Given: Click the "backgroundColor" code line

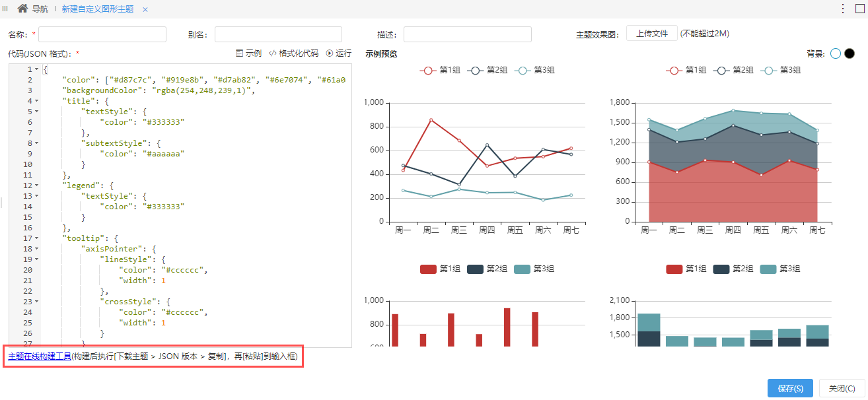Looking at the screenshot, I should click(159, 90).
